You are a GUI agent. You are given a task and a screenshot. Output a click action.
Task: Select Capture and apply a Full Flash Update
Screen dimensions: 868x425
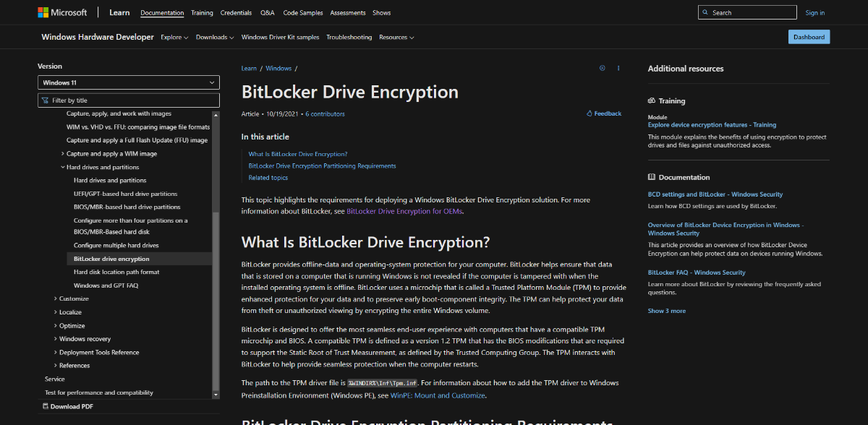137,140
